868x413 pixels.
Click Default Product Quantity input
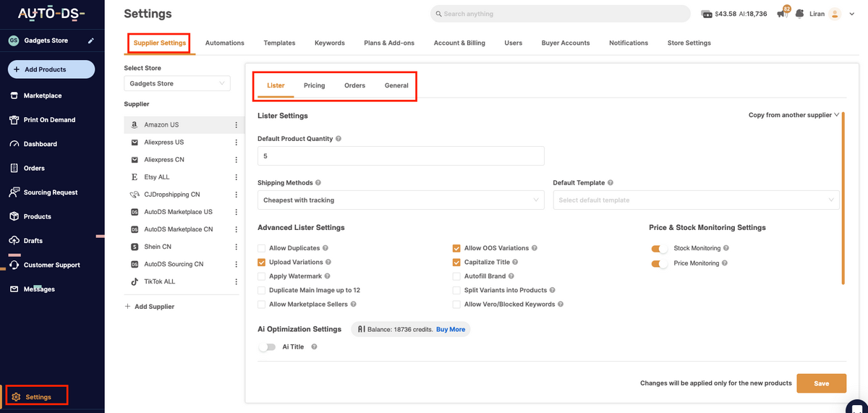(401, 156)
